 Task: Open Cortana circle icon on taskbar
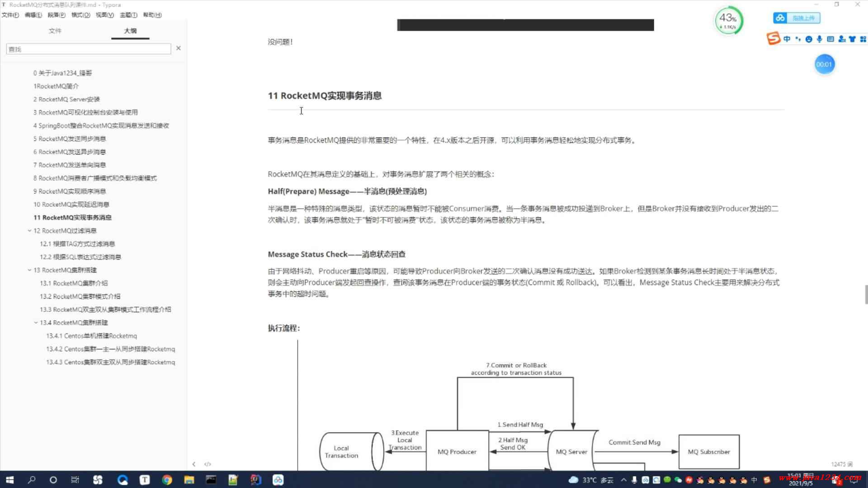[53, 480]
